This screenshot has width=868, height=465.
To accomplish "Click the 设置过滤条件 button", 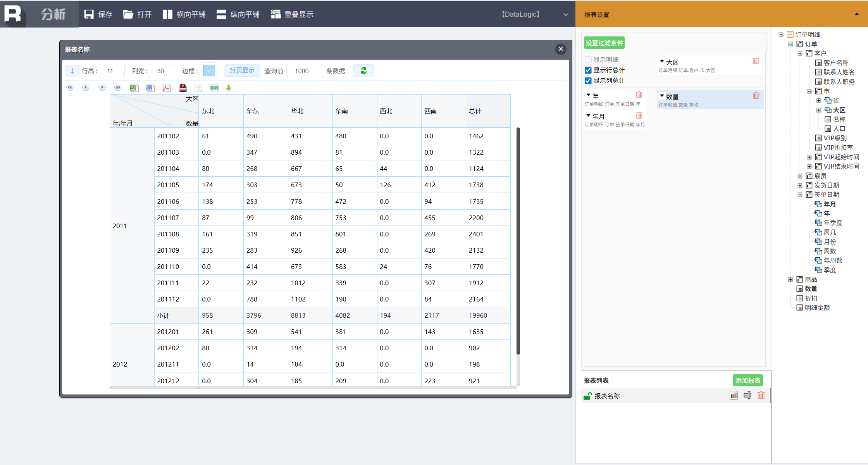I will coord(604,43).
